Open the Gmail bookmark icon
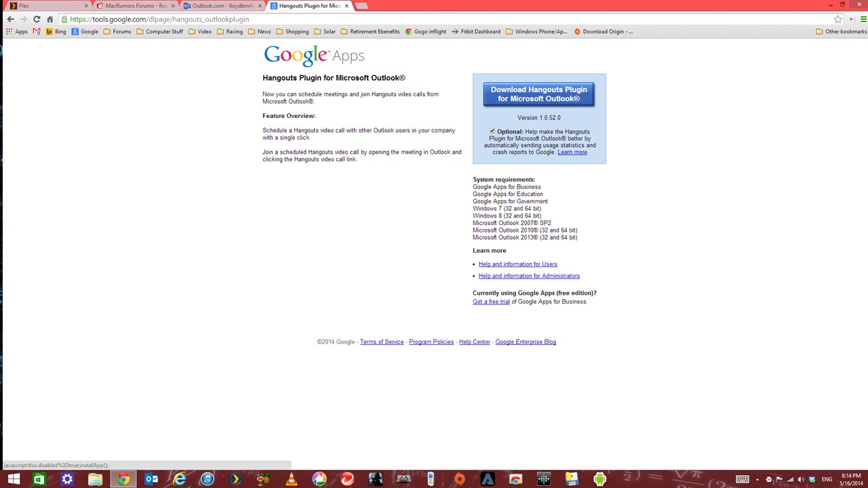Viewport: 868px width, 488px height. tap(37, 31)
